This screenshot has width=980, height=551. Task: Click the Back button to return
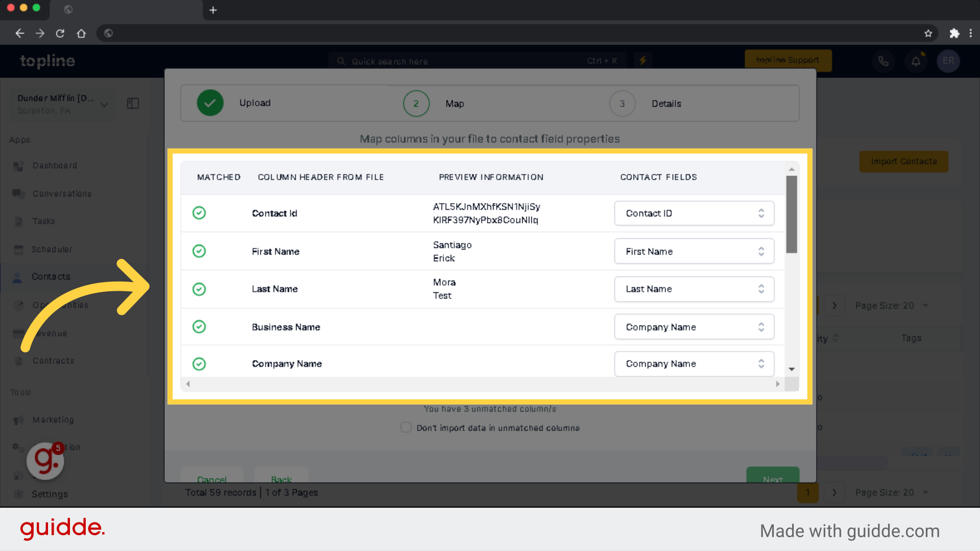(x=281, y=479)
